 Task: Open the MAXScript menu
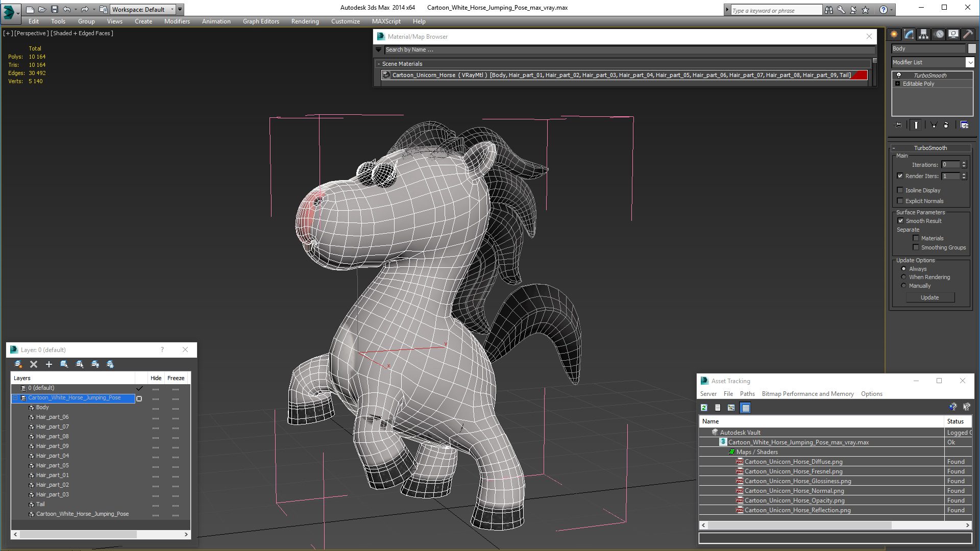(x=386, y=21)
